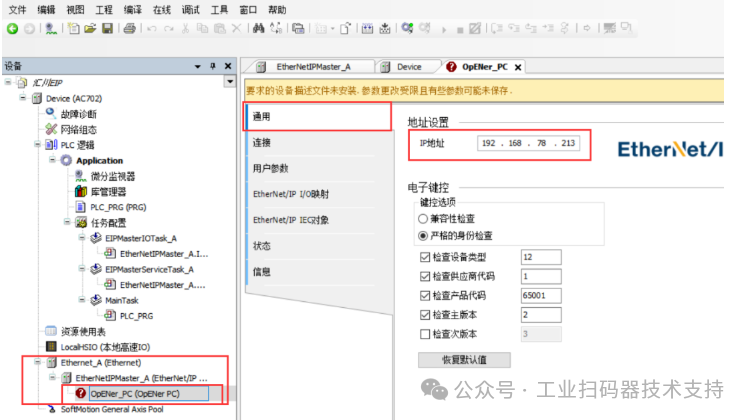Viewport: 748px width, 420px height.
Task: Open the File menu (文件)
Action: click(17, 10)
